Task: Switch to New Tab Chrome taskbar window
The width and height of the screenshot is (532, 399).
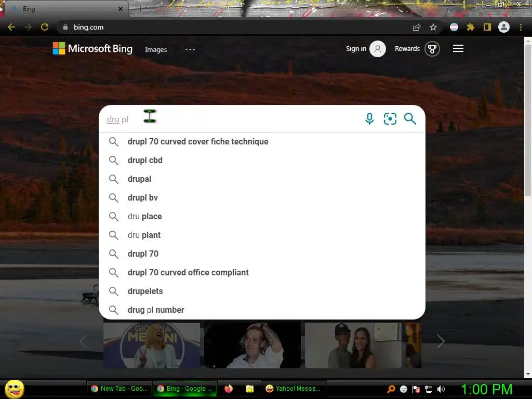Action: tap(119, 389)
